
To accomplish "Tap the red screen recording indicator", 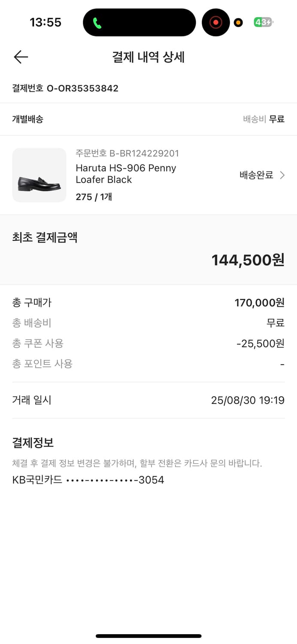I will [216, 22].
